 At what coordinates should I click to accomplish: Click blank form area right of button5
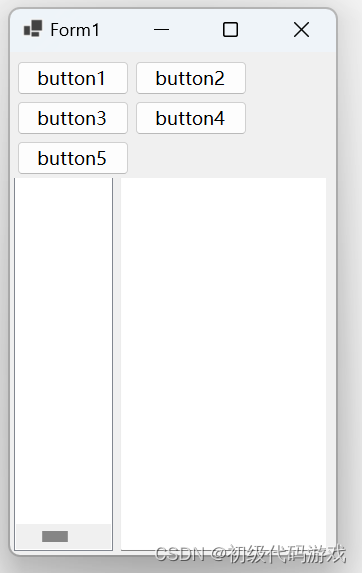[226, 158]
